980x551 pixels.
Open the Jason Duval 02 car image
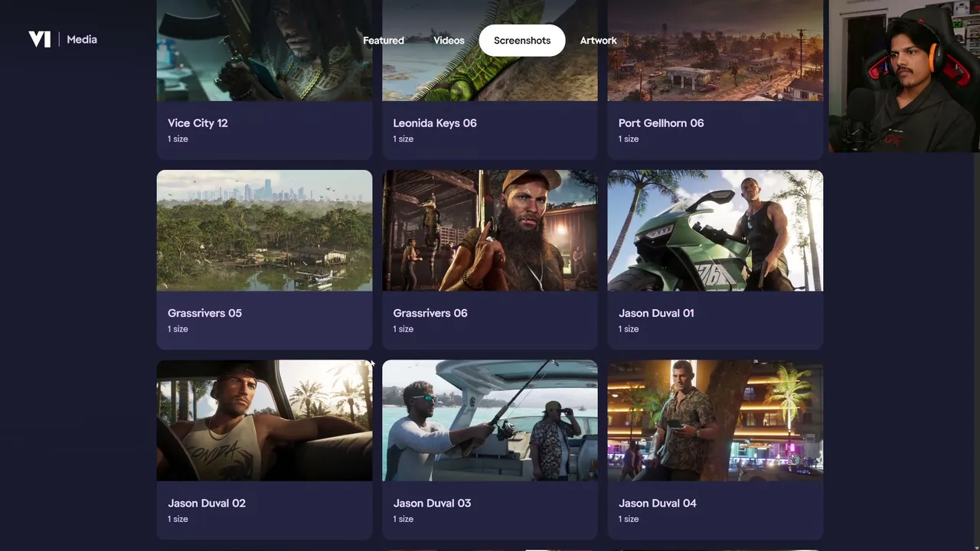click(x=264, y=420)
